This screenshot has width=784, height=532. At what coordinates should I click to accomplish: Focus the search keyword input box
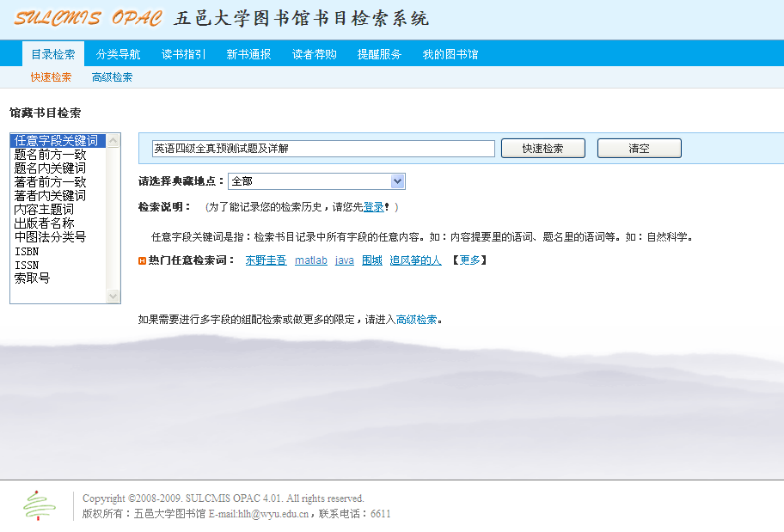323,149
